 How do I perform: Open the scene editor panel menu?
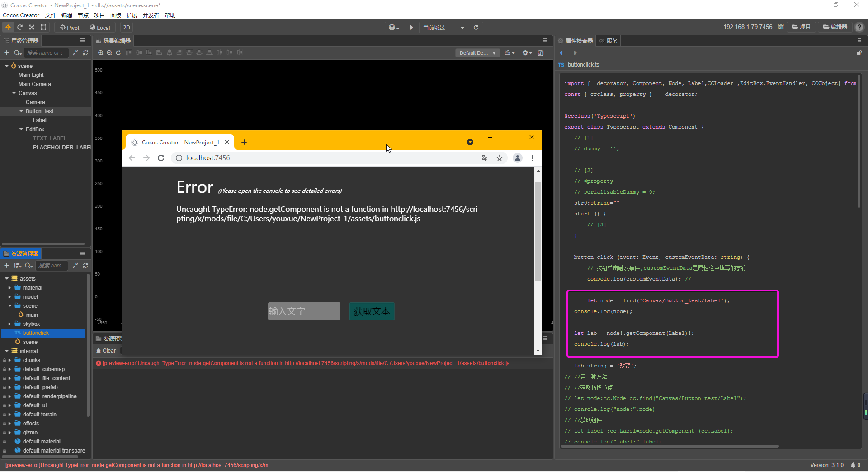point(545,40)
